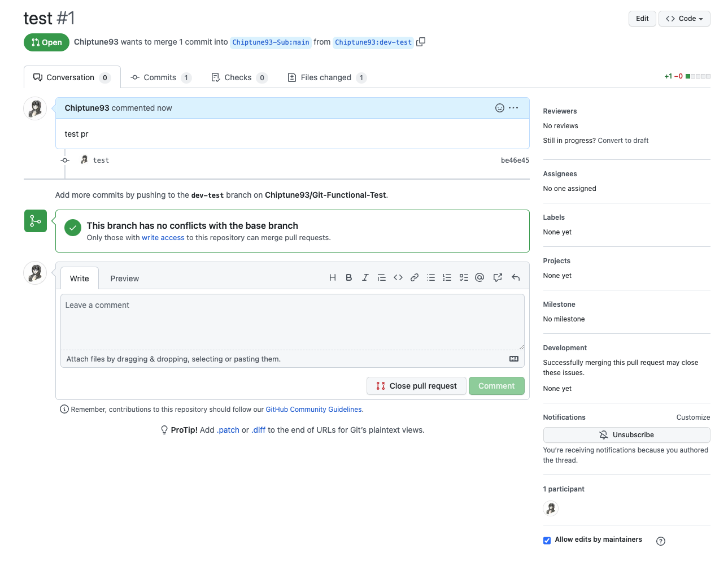Click Chiptune93 author name in comment header
The image size is (728, 570).
pos(87,108)
